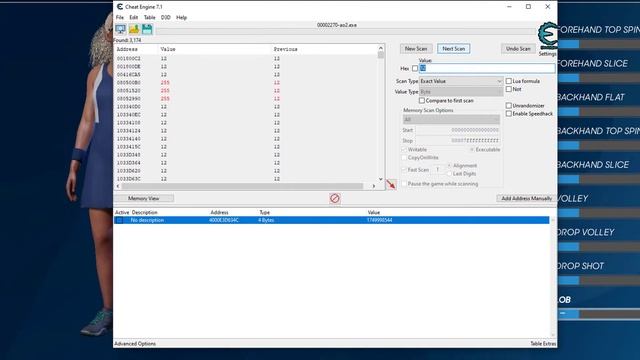Open Cheat Engine logo settings icon
The image size is (640, 360).
(x=547, y=35)
